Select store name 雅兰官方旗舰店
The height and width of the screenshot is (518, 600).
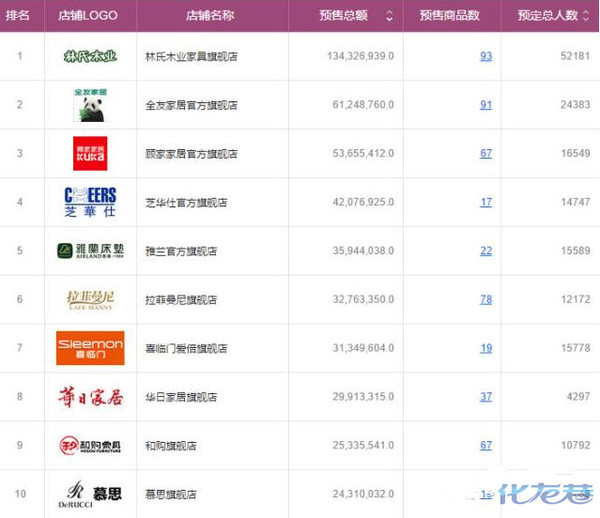pos(181,251)
